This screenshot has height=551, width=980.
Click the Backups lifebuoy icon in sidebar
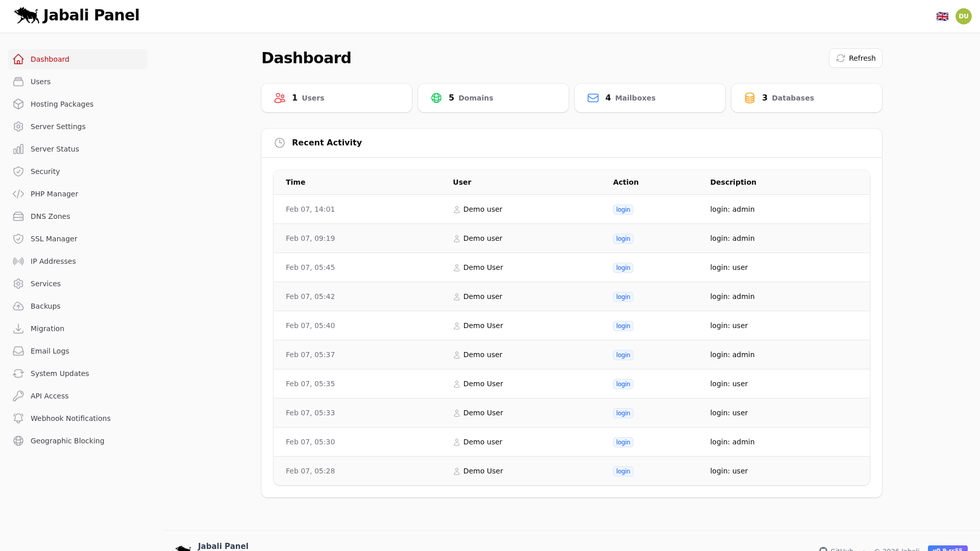[x=18, y=306]
